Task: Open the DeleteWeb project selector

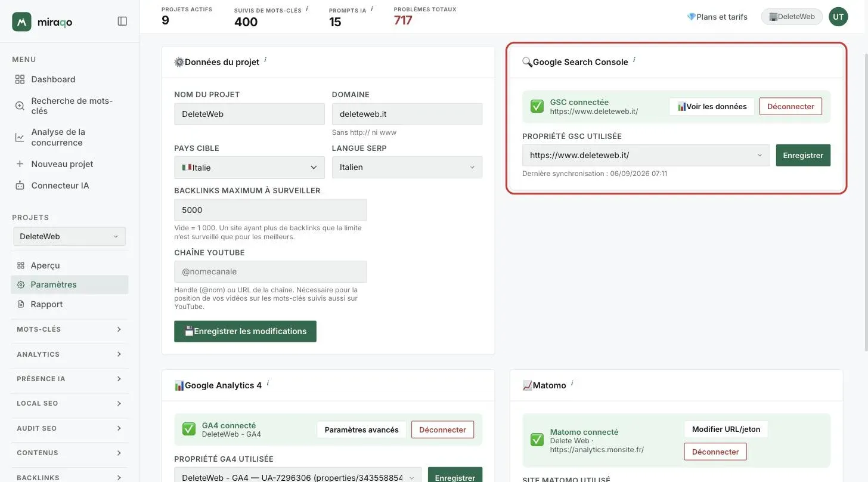Action: [x=69, y=236]
